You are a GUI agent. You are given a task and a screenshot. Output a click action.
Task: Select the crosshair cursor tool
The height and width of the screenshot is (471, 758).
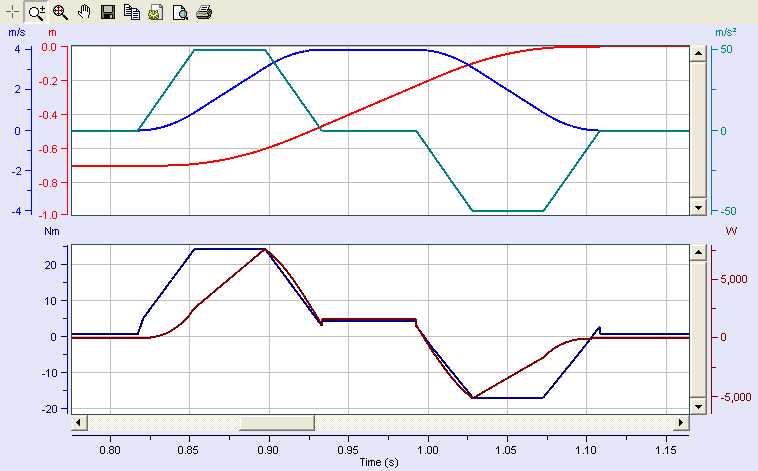point(11,12)
